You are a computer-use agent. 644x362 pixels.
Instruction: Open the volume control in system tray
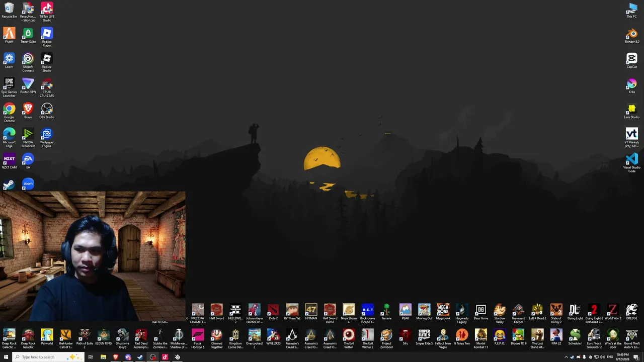click(x=602, y=357)
